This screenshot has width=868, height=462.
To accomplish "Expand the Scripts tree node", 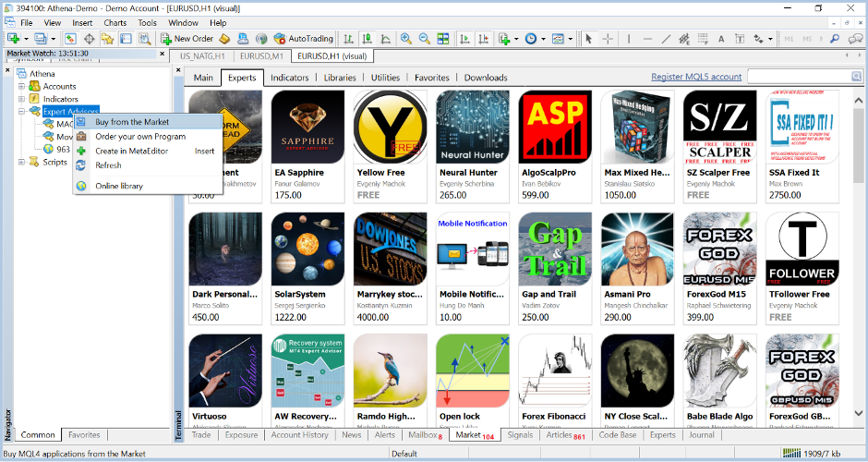I will 21,162.
